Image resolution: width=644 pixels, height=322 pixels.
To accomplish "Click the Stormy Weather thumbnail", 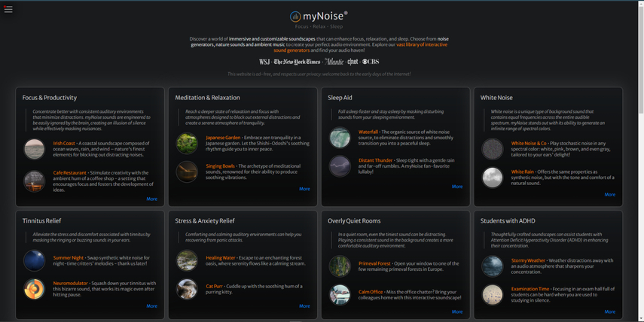I will (x=493, y=266).
